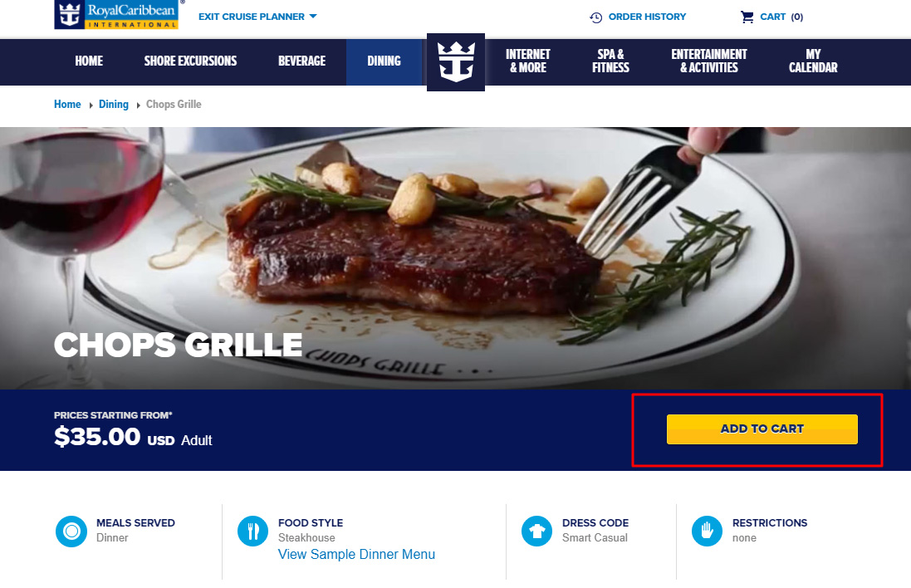
Task: Open Internet & More section
Action: 527,61
